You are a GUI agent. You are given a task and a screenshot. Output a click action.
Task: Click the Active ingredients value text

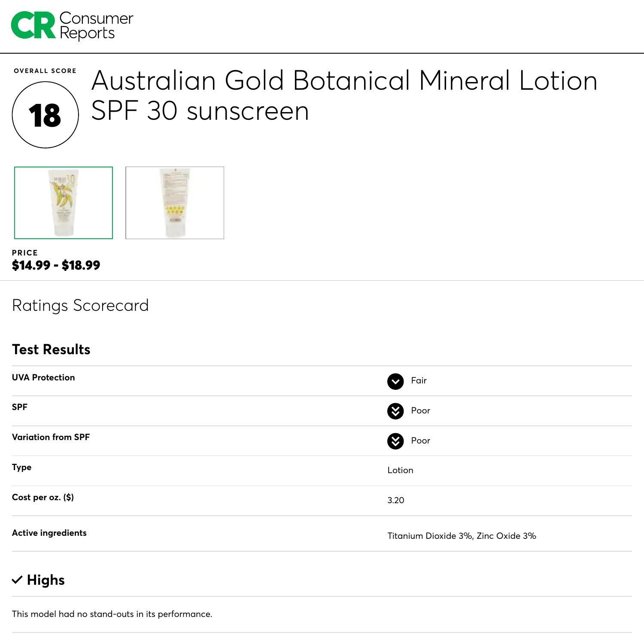point(462,536)
